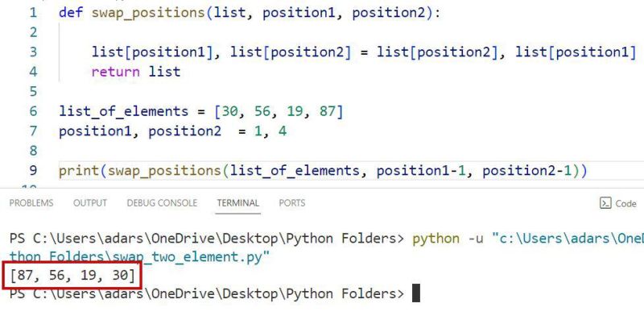Click line number 3 in the gutter
The width and height of the screenshot is (644, 320).
33,52
